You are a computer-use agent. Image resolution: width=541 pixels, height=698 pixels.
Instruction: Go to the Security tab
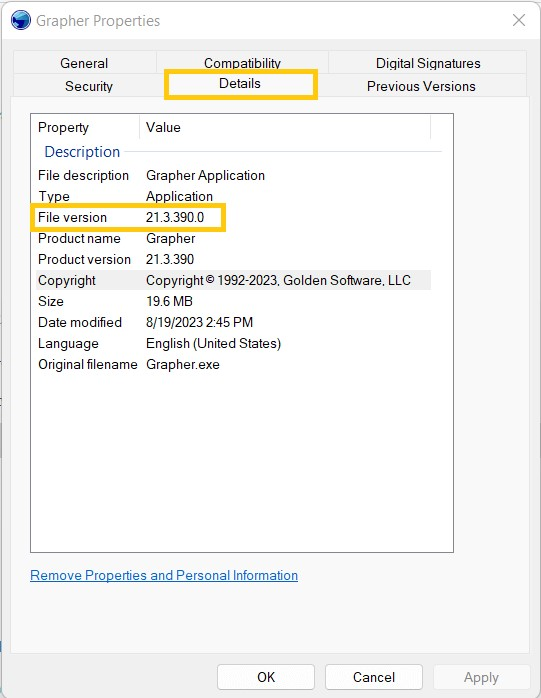pyautogui.click(x=89, y=86)
